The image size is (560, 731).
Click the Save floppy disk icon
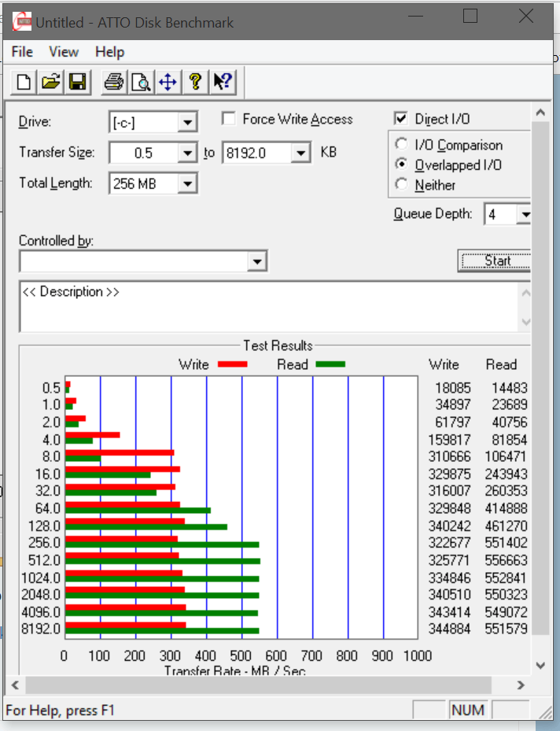click(77, 82)
